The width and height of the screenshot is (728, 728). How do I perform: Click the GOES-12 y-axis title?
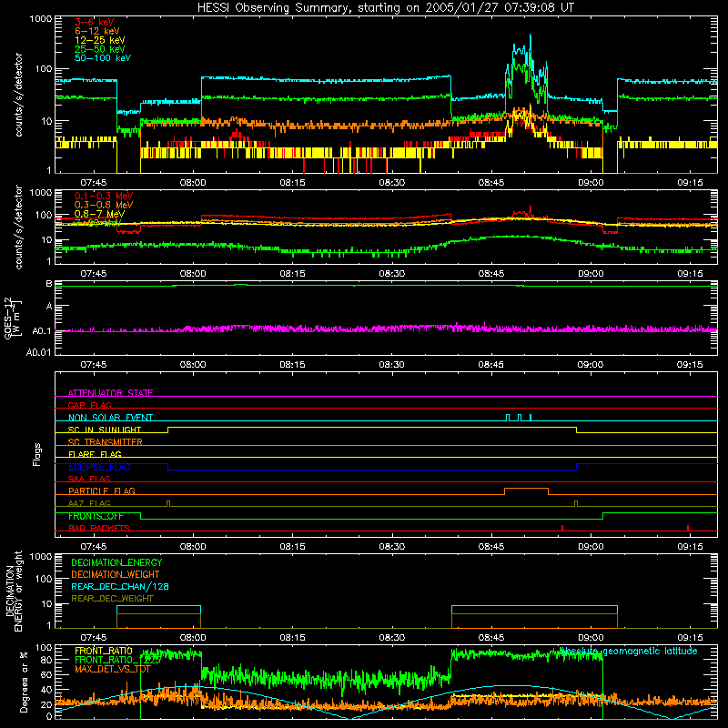coord(13,318)
